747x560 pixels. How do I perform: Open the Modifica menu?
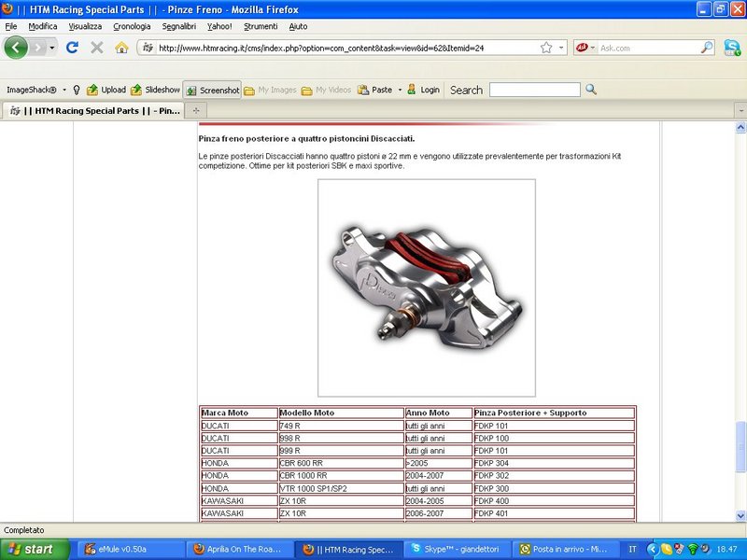click(x=43, y=26)
